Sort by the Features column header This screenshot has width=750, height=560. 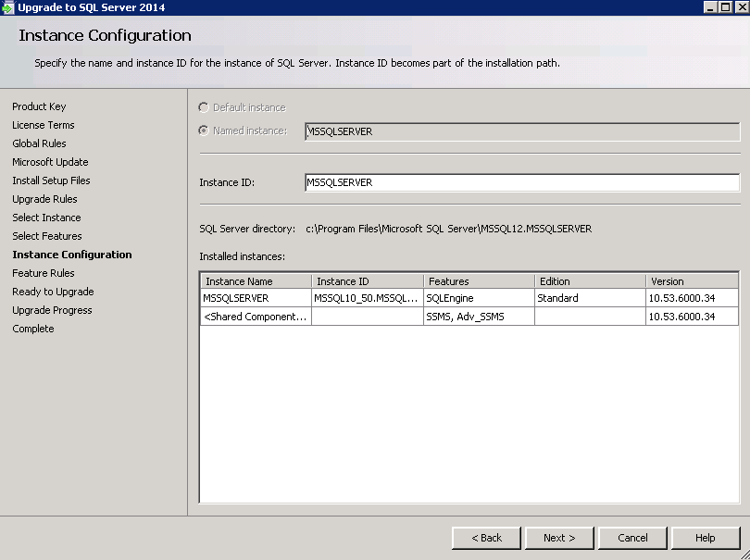(479, 281)
